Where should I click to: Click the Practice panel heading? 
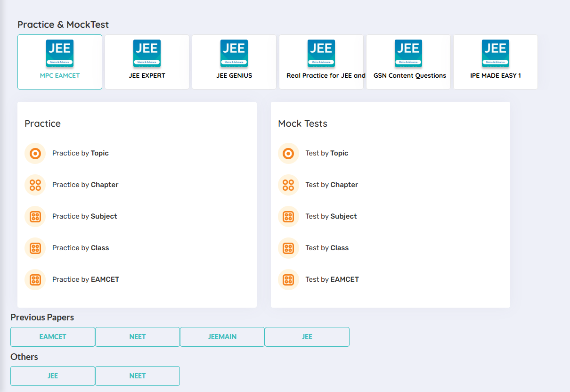tap(42, 123)
